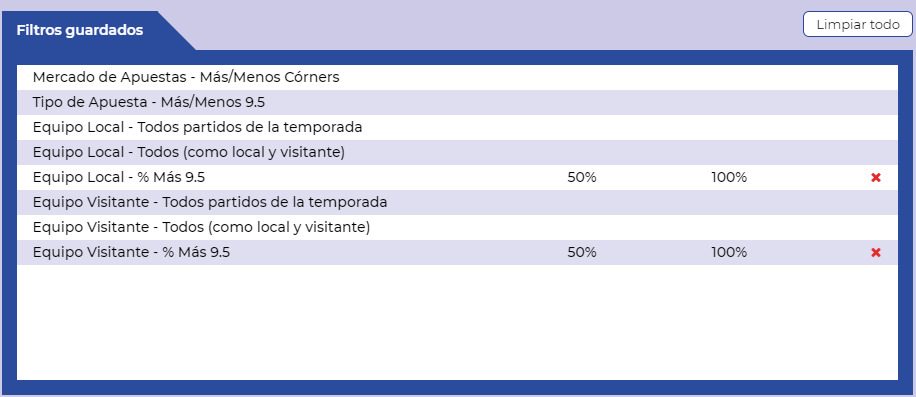Click the blue left border of the filters panel
The width and height of the screenshot is (916, 397).
click(9, 222)
